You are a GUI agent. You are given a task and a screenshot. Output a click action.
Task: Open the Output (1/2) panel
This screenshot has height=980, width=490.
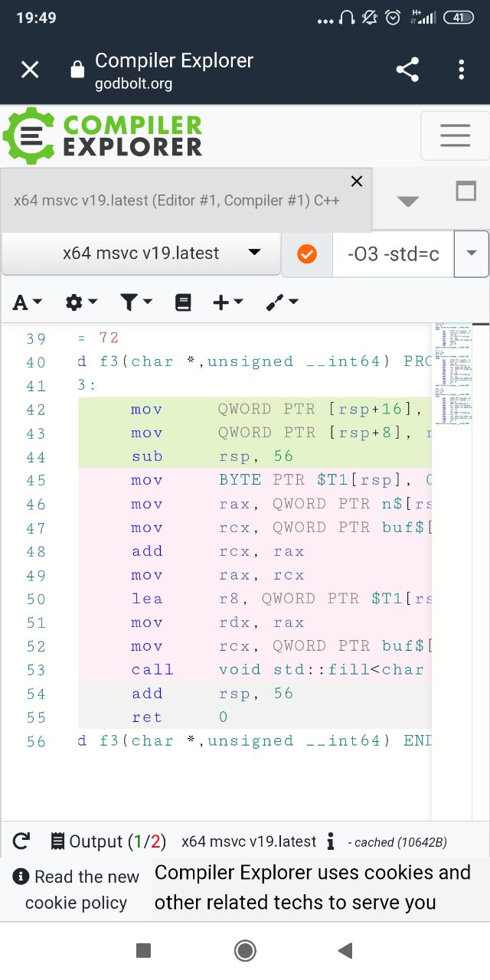[x=108, y=841]
